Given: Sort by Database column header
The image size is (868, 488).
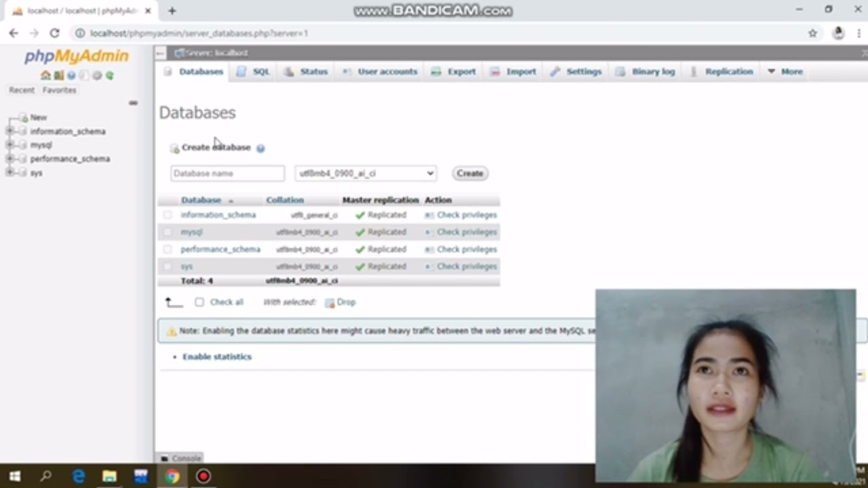Looking at the screenshot, I should pos(201,200).
